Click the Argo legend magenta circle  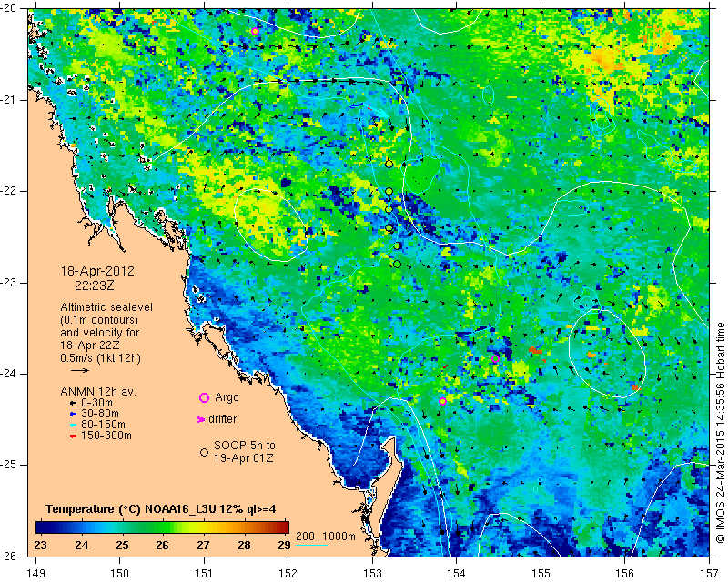pyautogui.click(x=204, y=397)
